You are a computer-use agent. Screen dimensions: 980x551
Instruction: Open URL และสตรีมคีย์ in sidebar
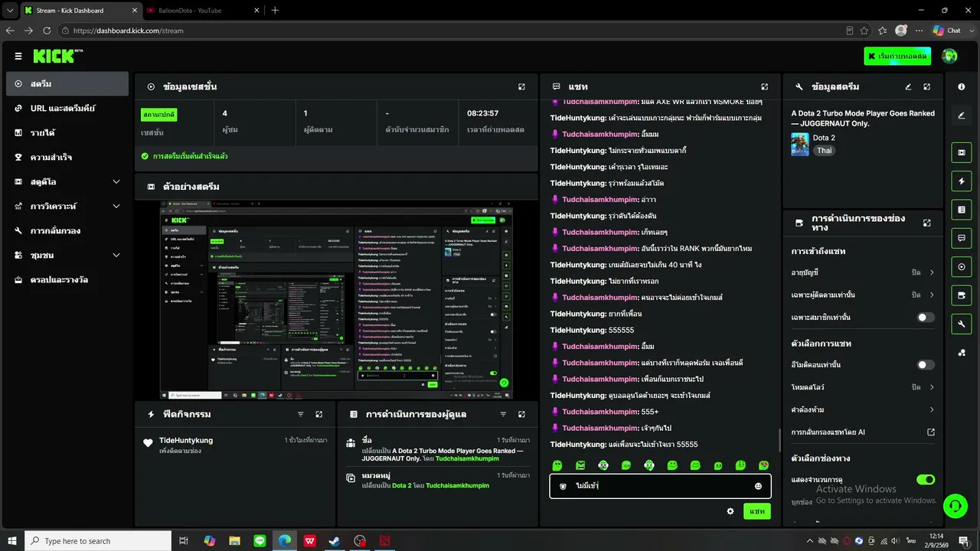[67, 108]
